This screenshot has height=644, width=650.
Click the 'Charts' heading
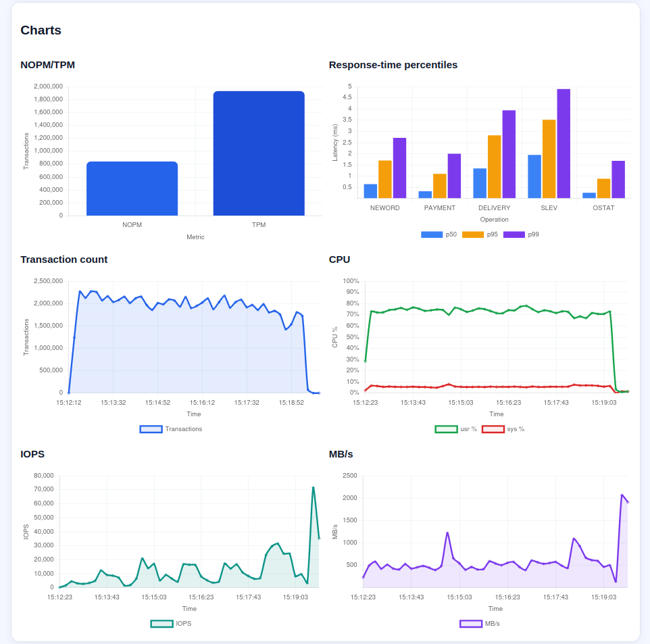(41, 30)
